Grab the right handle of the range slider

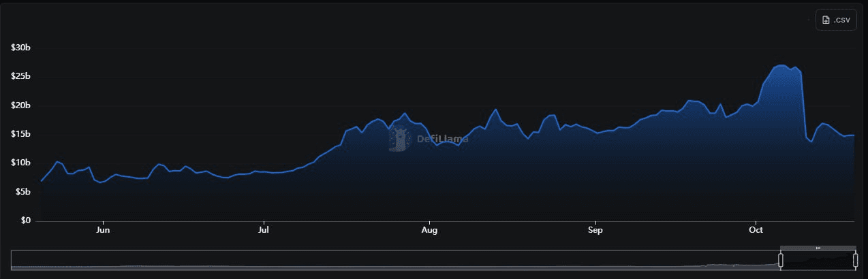coord(855,260)
